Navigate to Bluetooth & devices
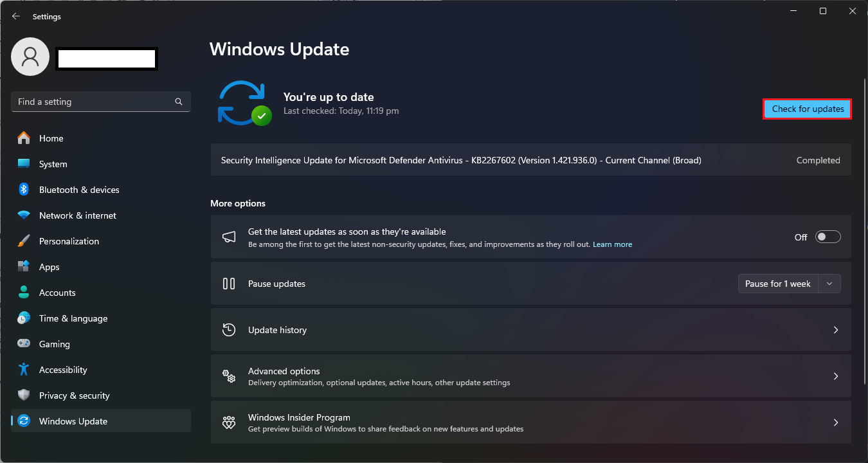Screen dimensions: 868x463 101,190
